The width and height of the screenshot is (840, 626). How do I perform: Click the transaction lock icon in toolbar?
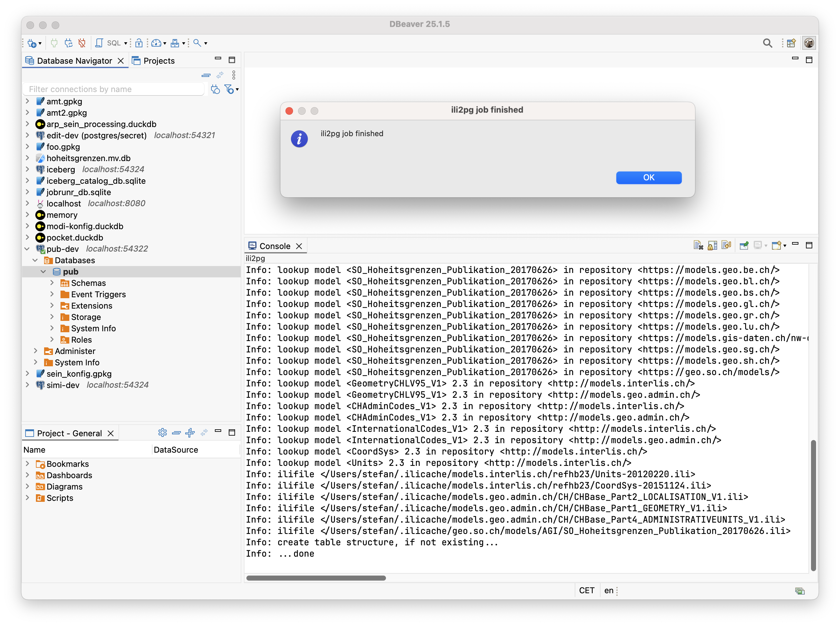(139, 43)
